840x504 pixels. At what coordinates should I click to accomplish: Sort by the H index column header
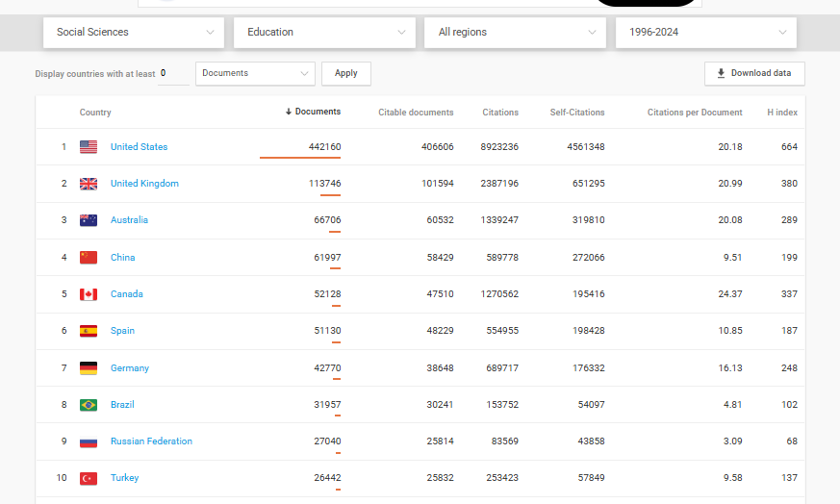[782, 113]
